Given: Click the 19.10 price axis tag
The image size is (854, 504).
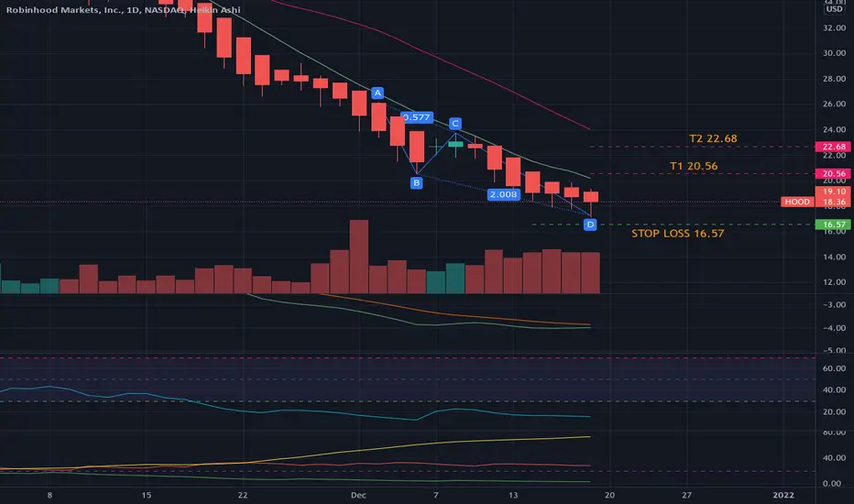Looking at the screenshot, I should [833, 192].
